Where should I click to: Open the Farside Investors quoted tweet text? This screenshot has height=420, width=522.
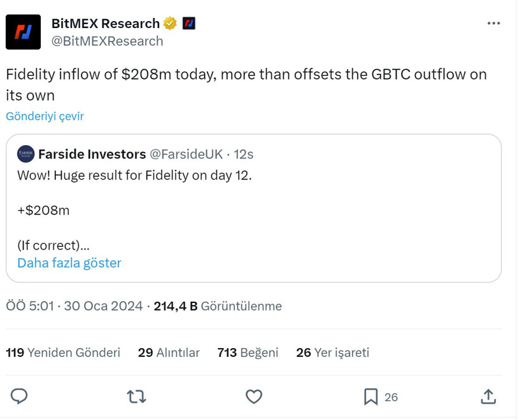pos(134,176)
